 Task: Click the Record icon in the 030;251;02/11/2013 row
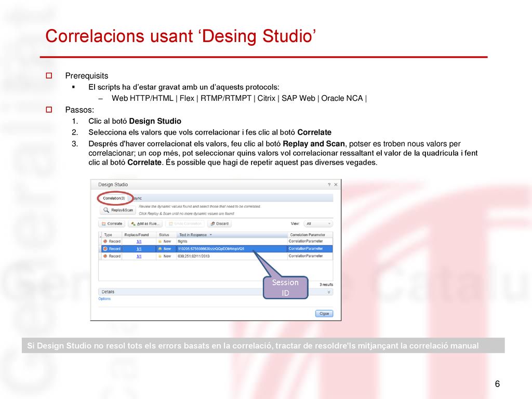(105, 256)
